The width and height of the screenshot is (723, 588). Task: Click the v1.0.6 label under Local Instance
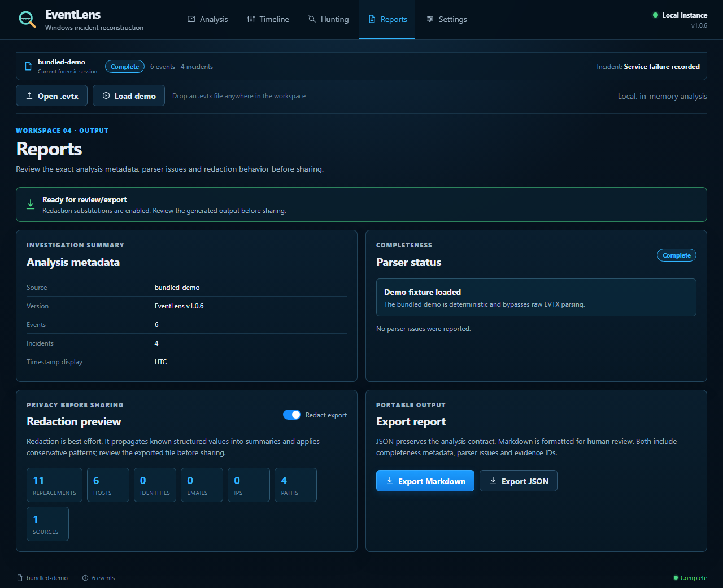tap(699, 25)
